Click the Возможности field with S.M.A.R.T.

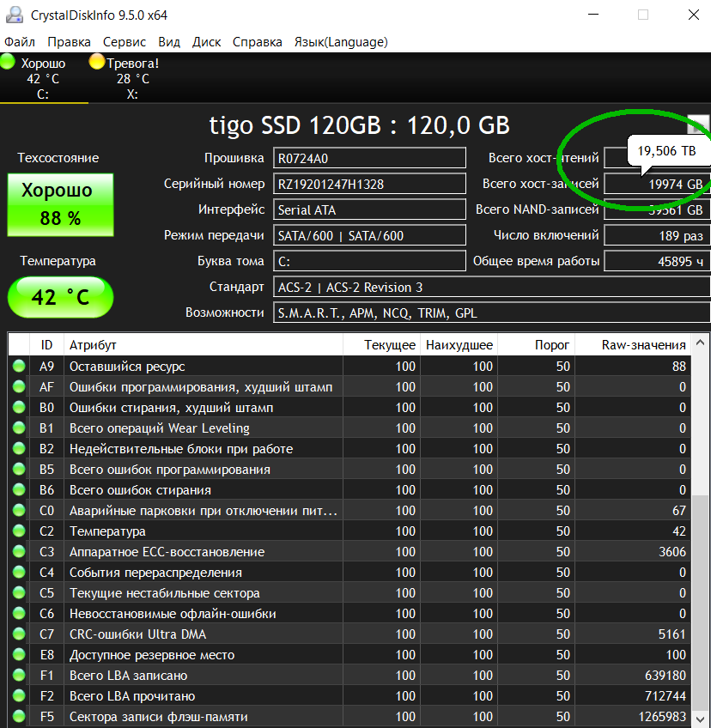coord(491,312)
